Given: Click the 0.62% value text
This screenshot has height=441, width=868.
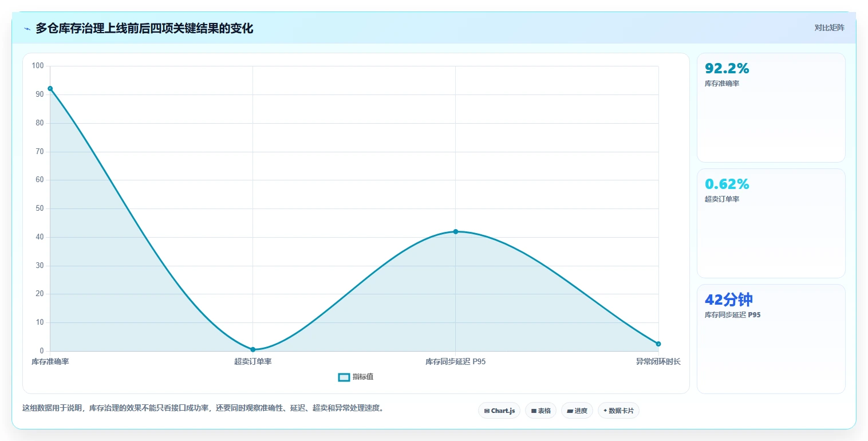Looking at the screenshot, I should pyautogui.click(x=727, y=184).
